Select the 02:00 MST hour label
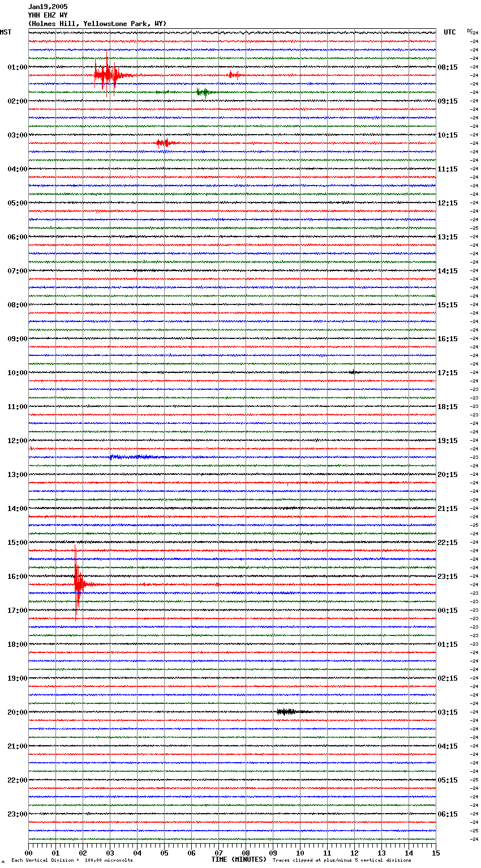This screenshot has width=481, height=868. pos(18,101)
